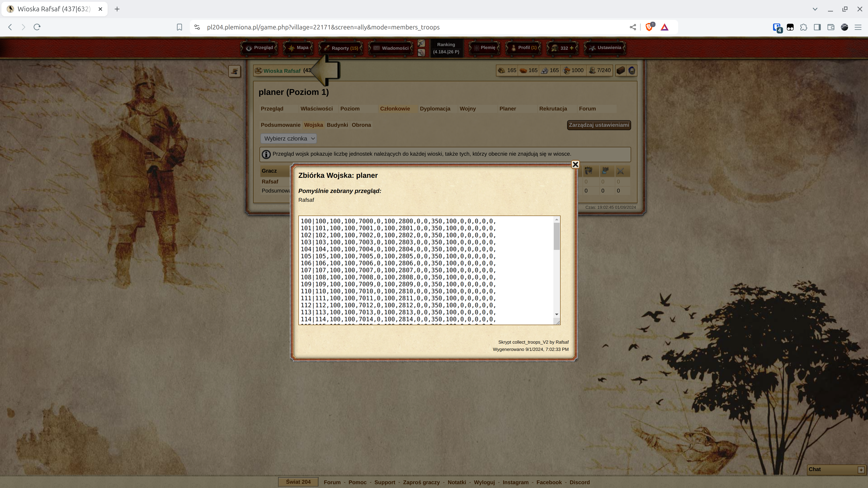Image resolution: width=868 pixels, height=488 pixels.
Task: Click the quest log icon left of village name
Action: (235, 71)
